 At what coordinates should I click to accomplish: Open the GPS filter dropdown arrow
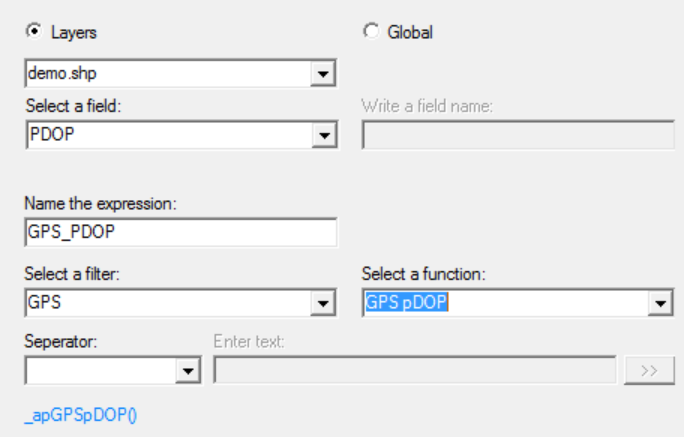(324, 304)
